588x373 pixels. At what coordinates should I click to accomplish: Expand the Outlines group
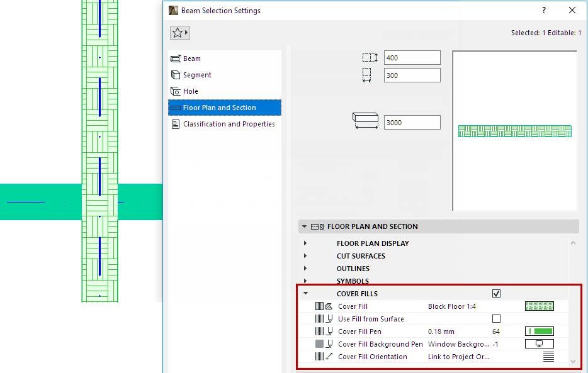[305, 269]
